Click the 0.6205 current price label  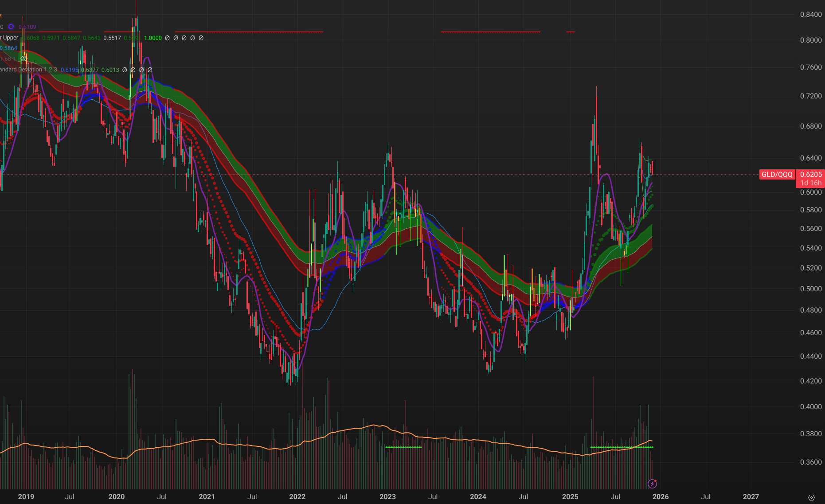coord(811,175)
